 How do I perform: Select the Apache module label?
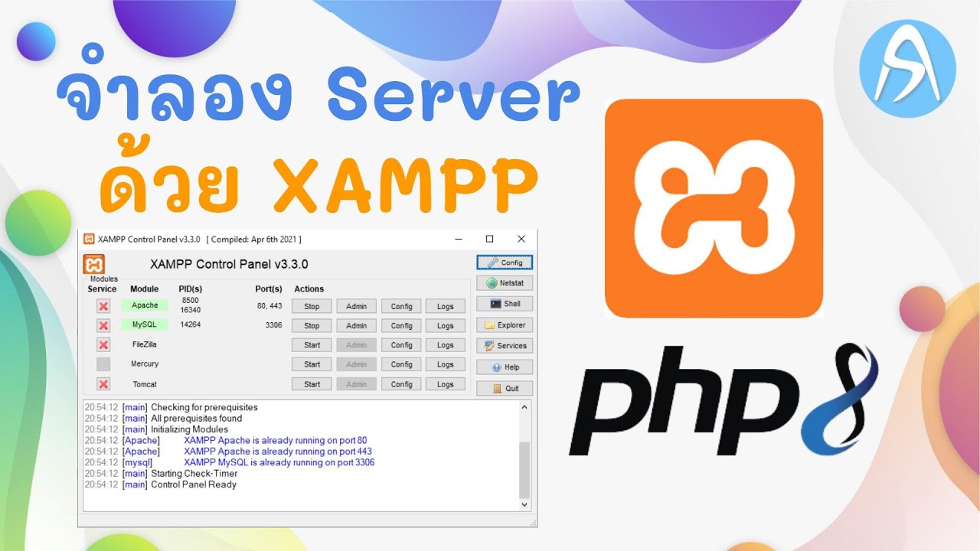(145, 305)
